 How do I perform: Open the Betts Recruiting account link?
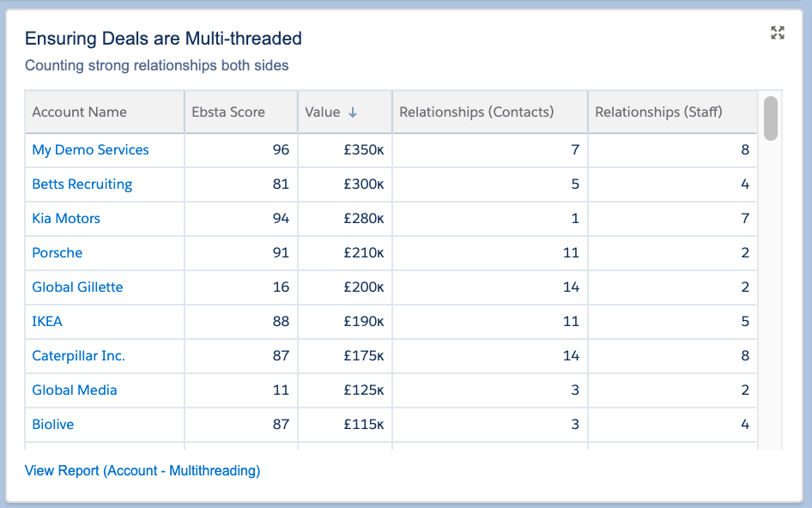(x=82, y=184)
